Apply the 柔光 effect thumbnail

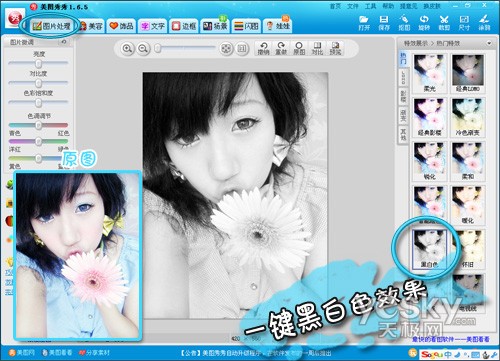[x=429, y=73]
